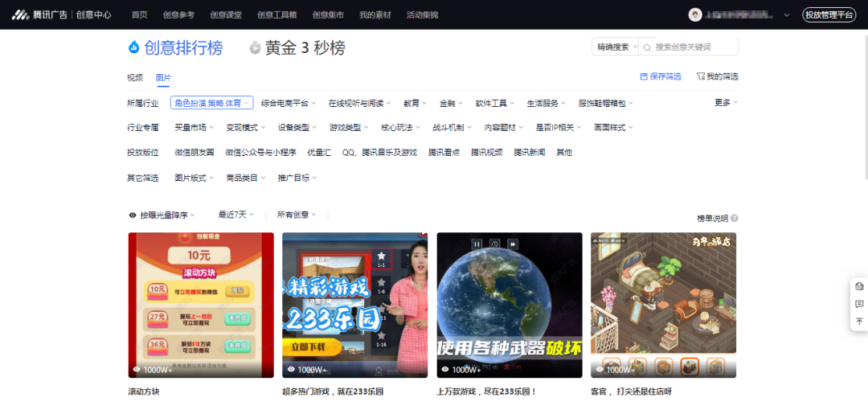Click the 腾讯广告 logo icon
Screen dimensions: 868x414
[20, 15]
